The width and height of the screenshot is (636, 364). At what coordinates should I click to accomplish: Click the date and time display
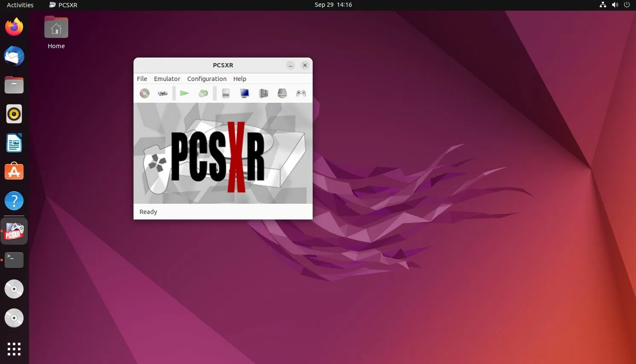pos(333,5)
